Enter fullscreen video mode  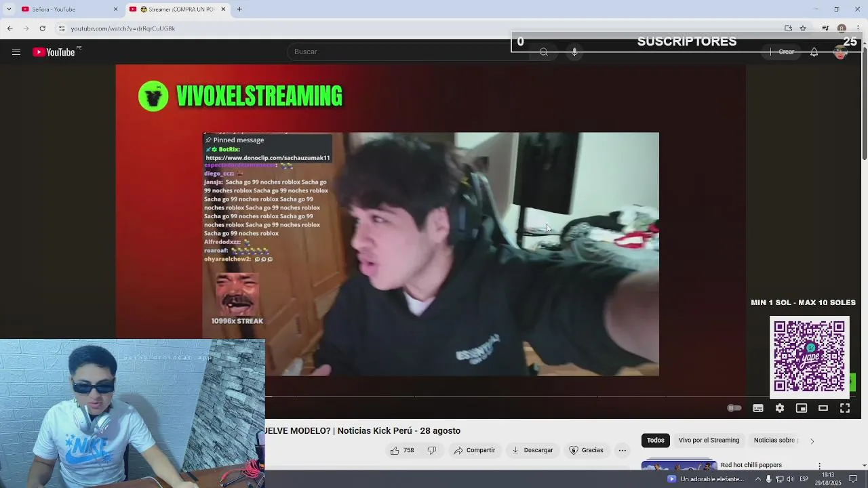(x=845, y=408)
